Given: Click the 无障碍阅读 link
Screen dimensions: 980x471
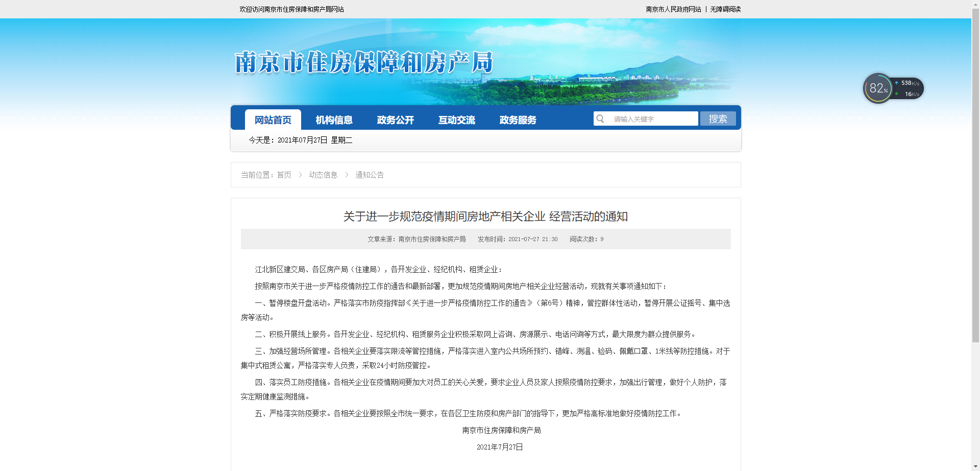Looking at the screenshot, I should 725,9.
